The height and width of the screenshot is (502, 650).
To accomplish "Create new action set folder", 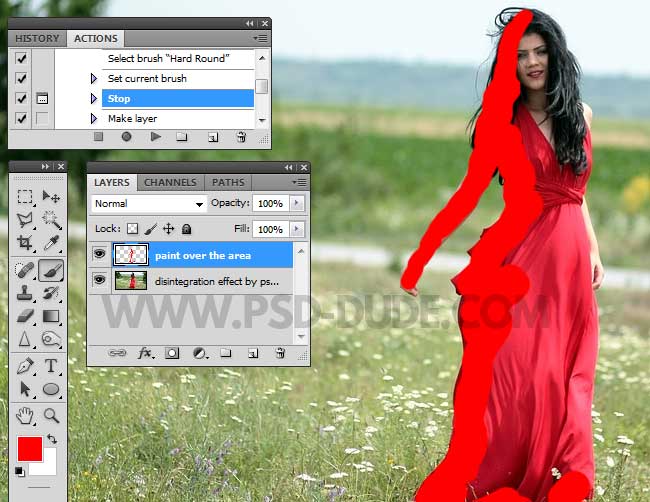I will click(x=182, y=137).
